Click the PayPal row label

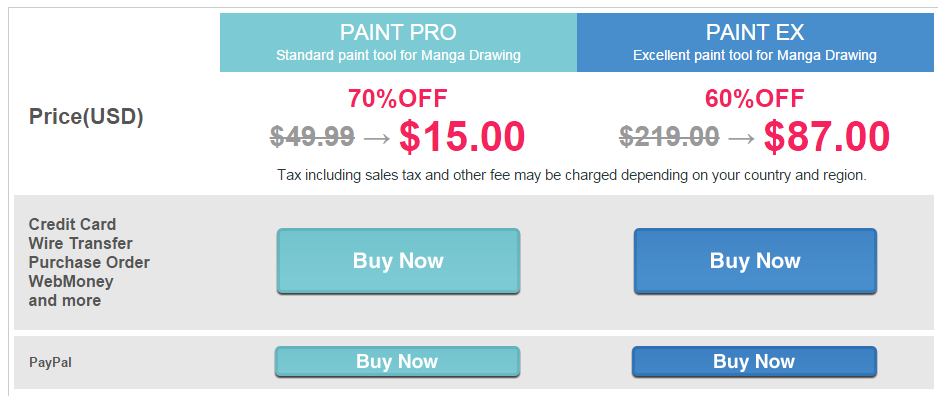tap(50, 363)
